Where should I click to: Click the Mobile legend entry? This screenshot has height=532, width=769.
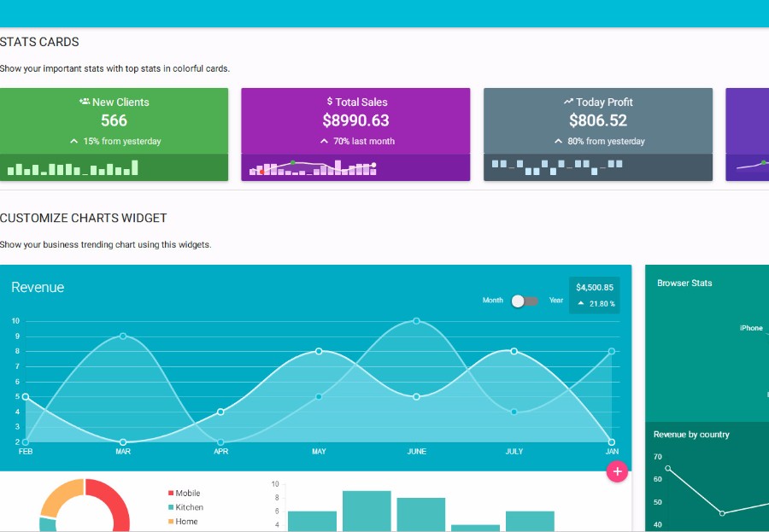pos(184,493)
